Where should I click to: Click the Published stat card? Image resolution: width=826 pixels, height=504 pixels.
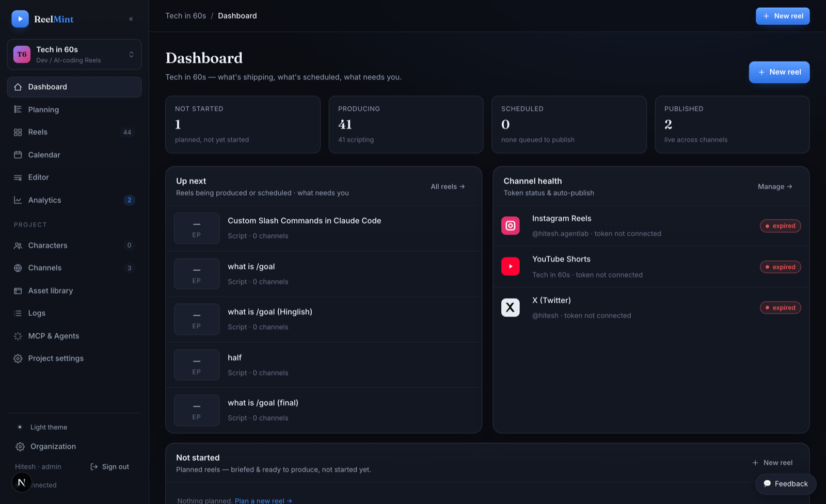pos(732,124)
